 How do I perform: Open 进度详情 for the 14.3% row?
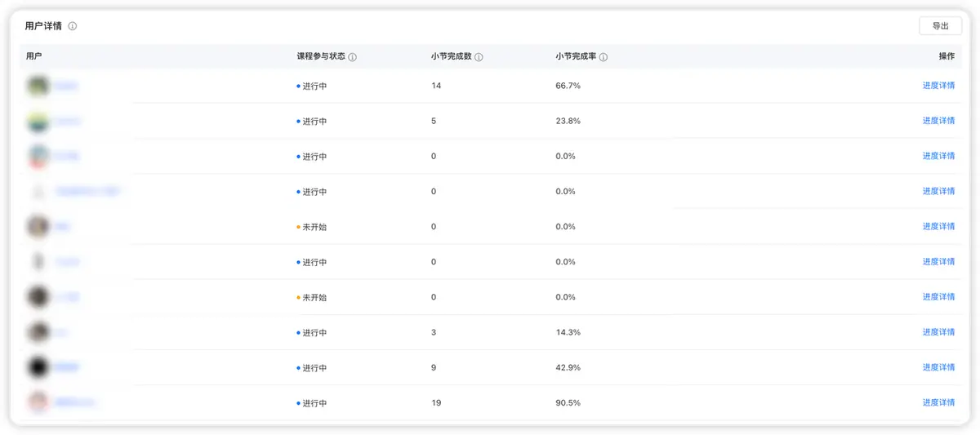pyautogui.click(x=938, y=332)
